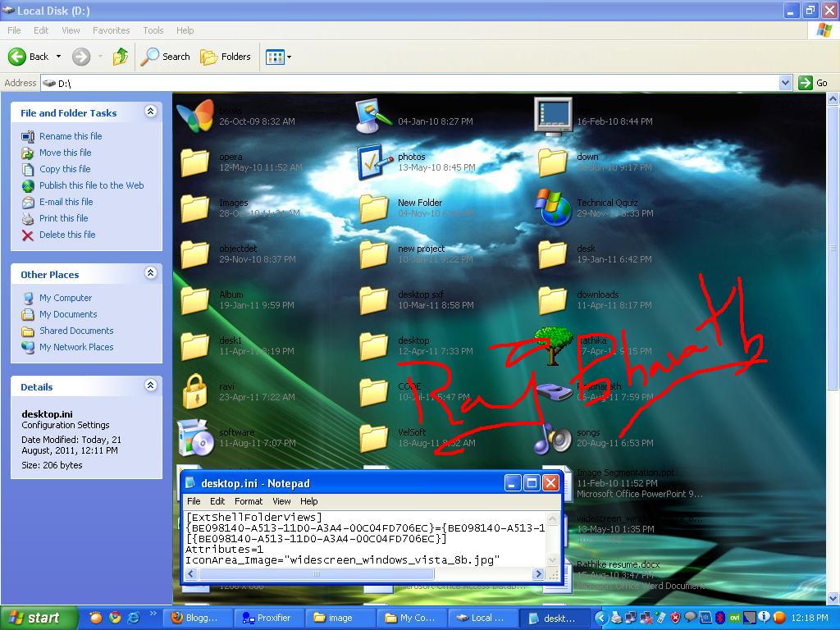
Task: Click the Start button
Action: click(x=38, y=619)
